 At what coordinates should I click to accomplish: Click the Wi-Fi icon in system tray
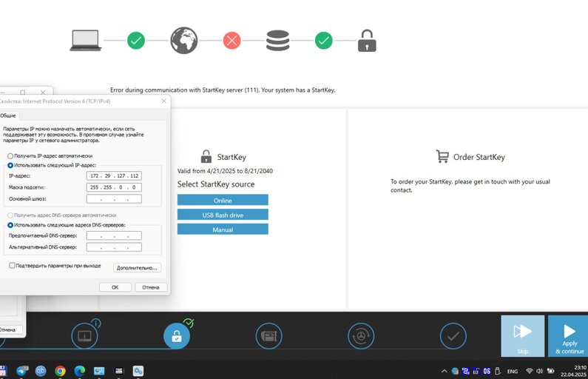click(529, 371)
